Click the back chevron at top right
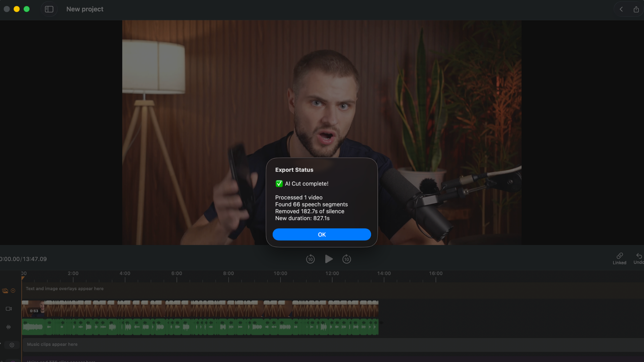Viewport: 644px width, 362px height. pyautogui.click(x=621, y=9)
